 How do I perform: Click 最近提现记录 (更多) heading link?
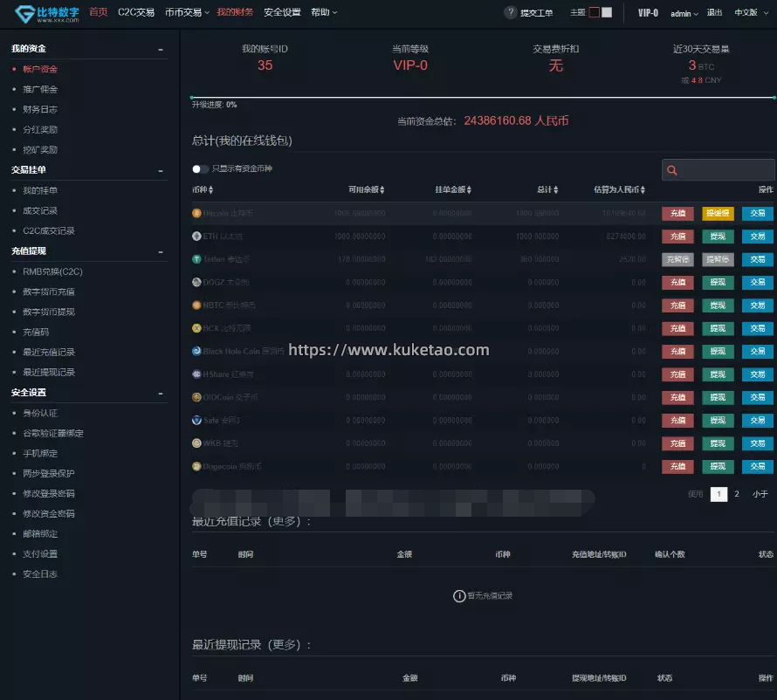click(x=251, y=645)
